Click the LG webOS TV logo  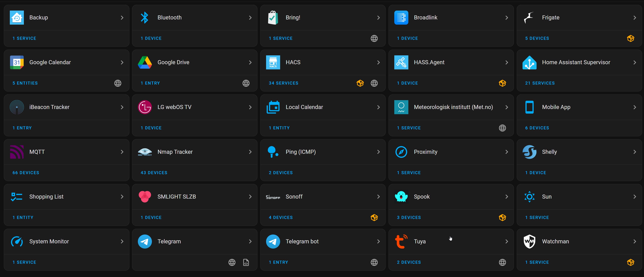145,107
